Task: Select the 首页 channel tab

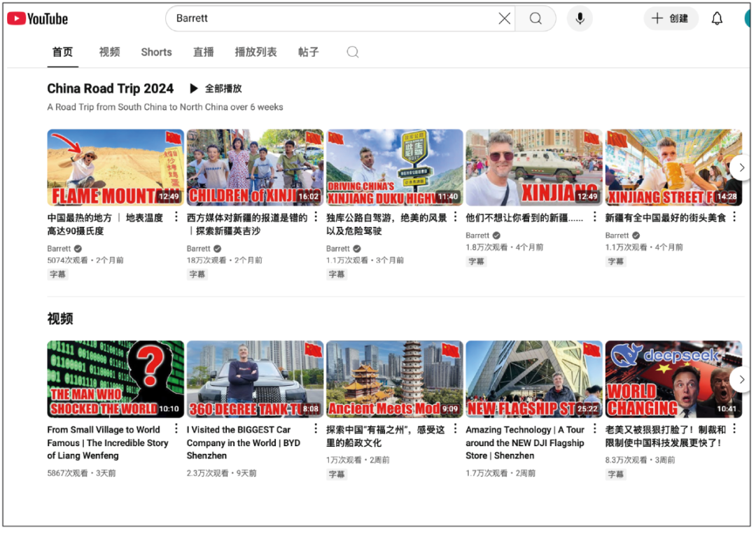Action: 63,52
